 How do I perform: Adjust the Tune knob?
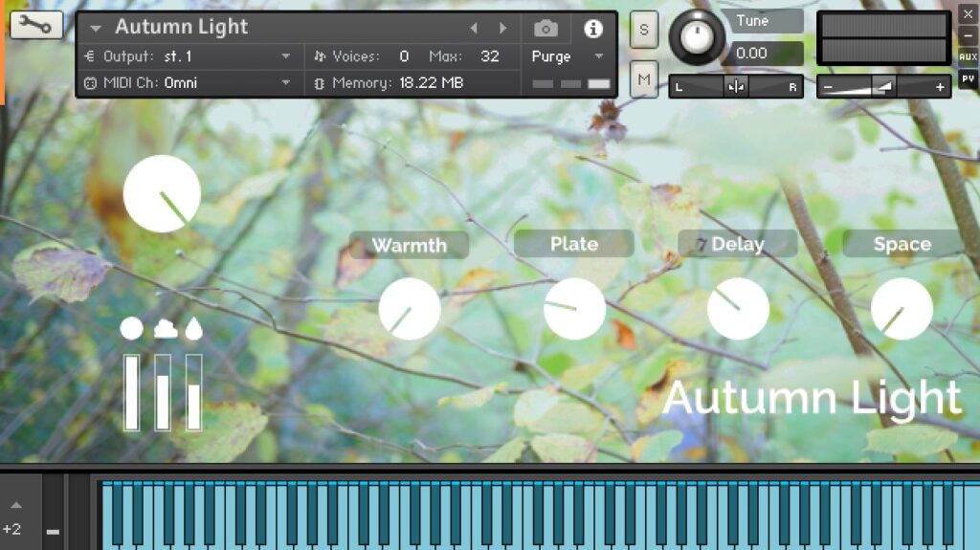[697, 37]
